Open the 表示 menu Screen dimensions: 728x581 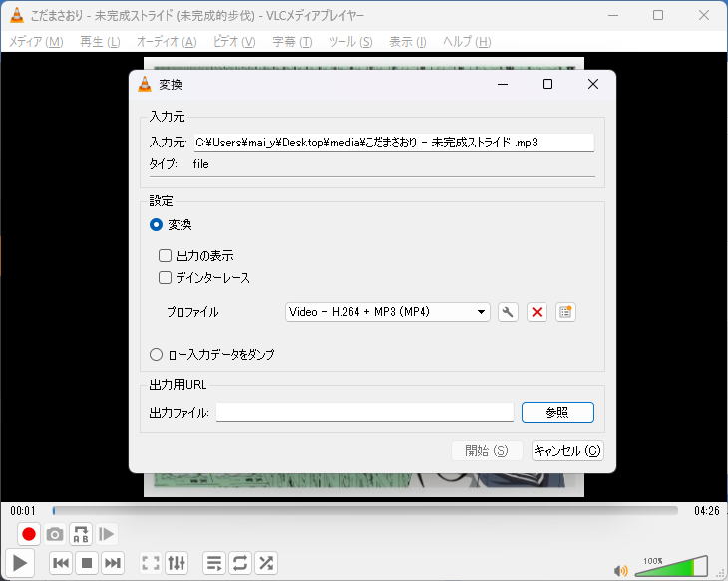click(408, 42)
